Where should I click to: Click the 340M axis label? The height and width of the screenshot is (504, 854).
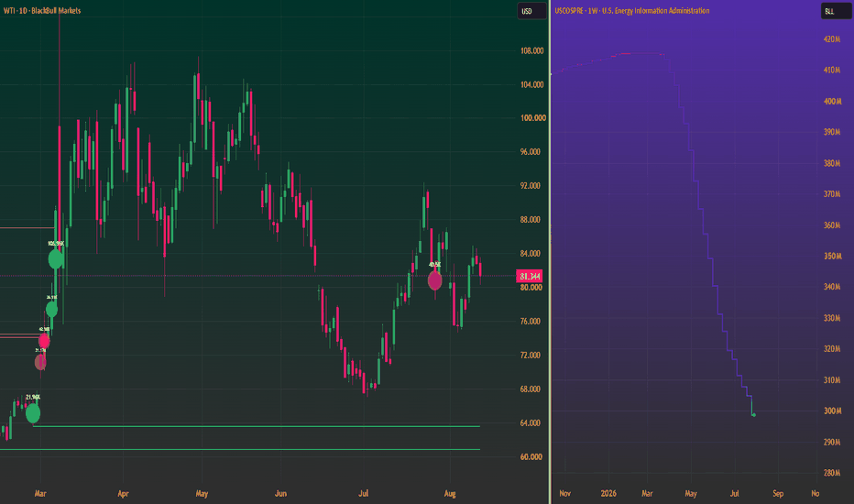[832, 287]
